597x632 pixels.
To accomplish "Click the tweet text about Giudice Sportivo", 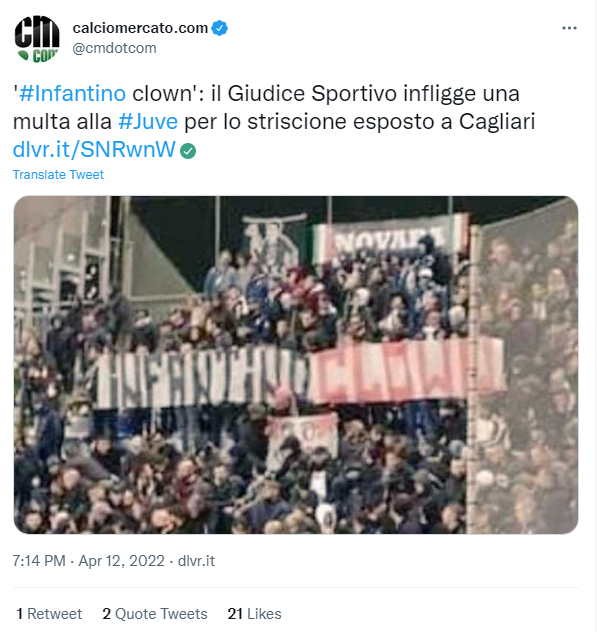I will tap(274, 121).
